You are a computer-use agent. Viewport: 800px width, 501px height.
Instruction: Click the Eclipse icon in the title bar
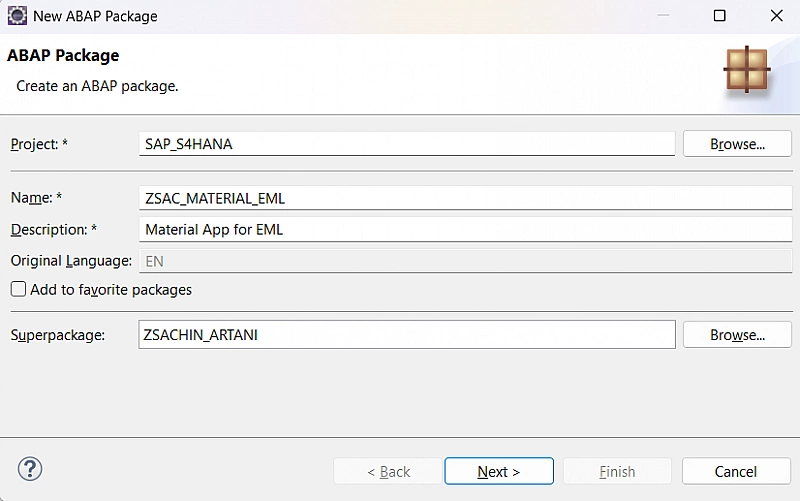17,16
